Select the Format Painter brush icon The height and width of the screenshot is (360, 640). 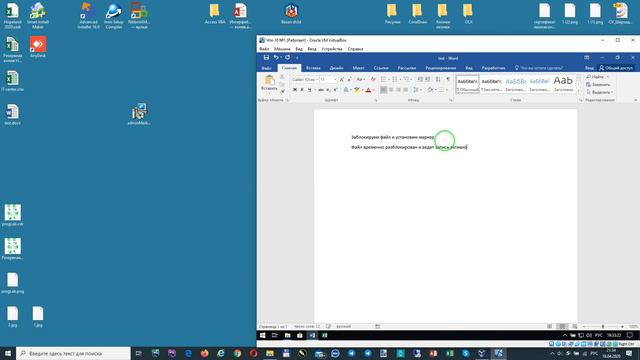pos(282,91)
